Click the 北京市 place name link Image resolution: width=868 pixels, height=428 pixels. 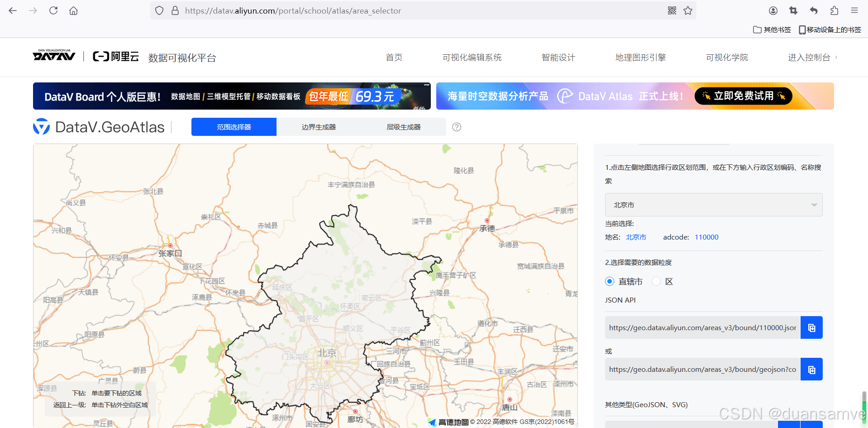click(636, 237)
